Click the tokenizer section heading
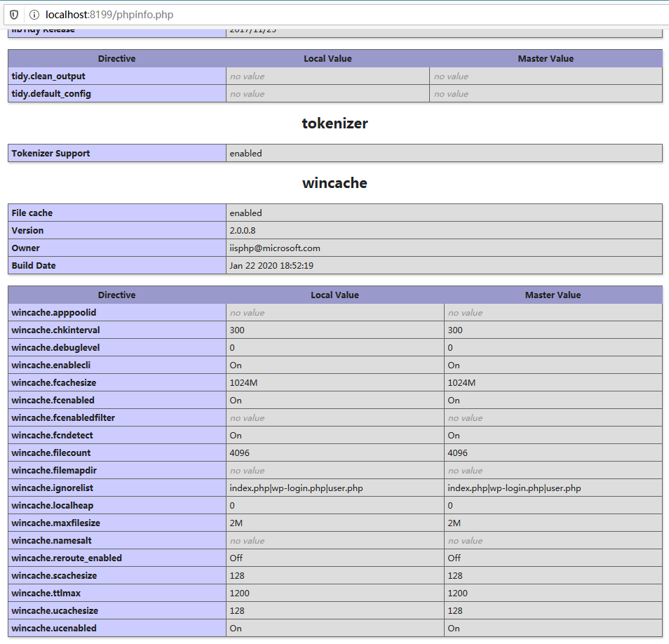Image resolution: width=669 pixels, height=644 pixels. (x=334, y=123)
